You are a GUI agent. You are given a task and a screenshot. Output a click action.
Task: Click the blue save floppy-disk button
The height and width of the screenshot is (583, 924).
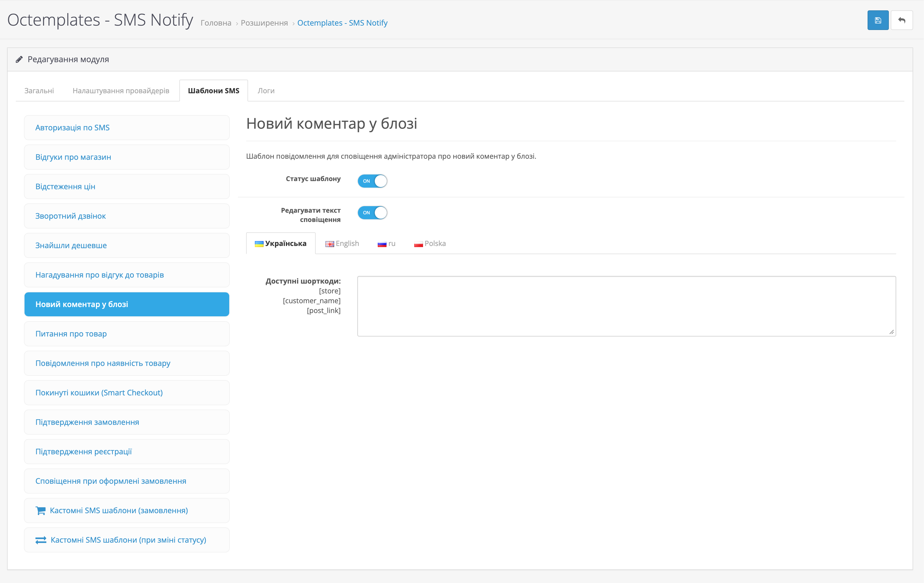coord(878,20)
